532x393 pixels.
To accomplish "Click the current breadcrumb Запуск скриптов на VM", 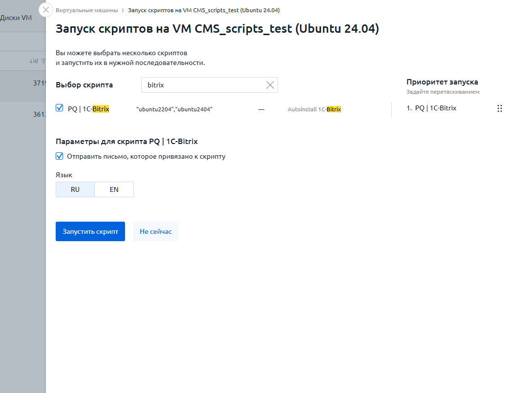I will (204, 10).
